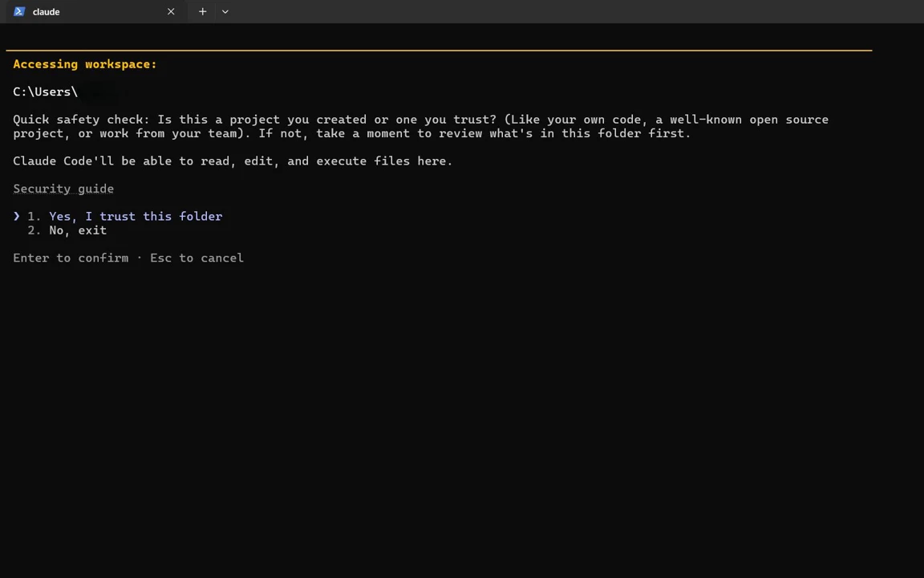Open a new terminal tab
Screen dimensions: 924x578
tap(202, 12)
